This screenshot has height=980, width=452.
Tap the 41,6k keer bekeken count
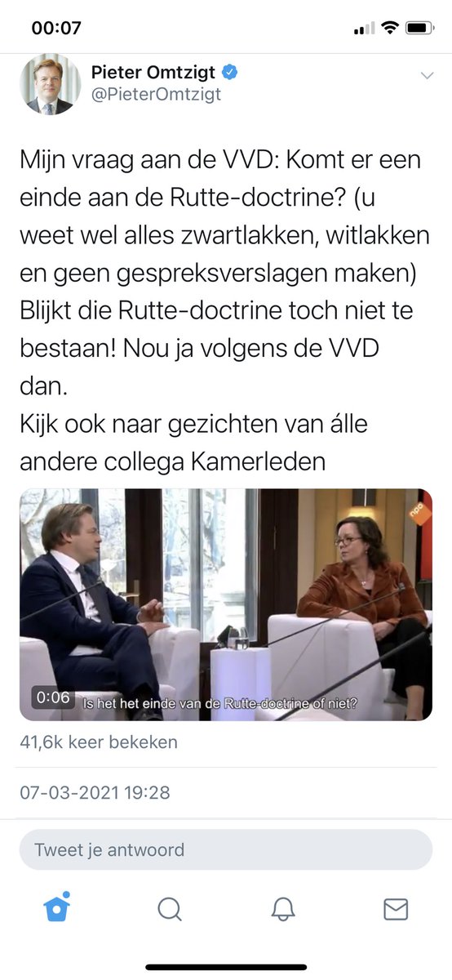(x=99, y=742)
